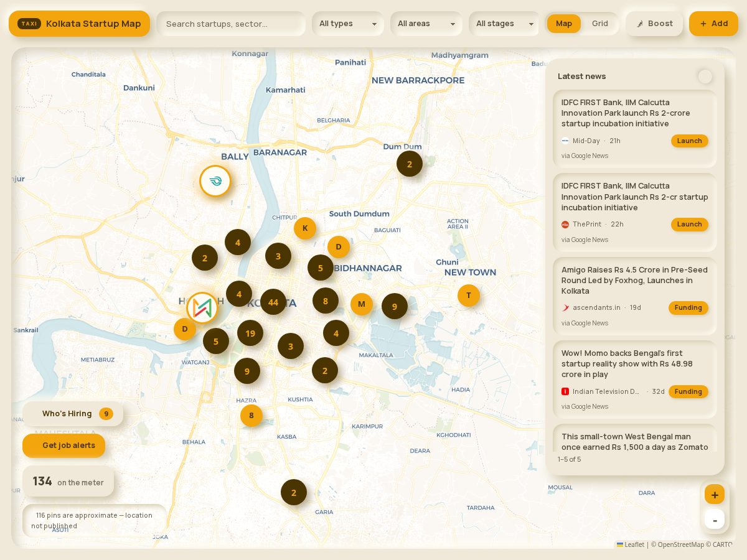Open Mid-Day IDFC FIRST Bank news article
The height and width of the screenshot is (560, 747).
[635, 129]
